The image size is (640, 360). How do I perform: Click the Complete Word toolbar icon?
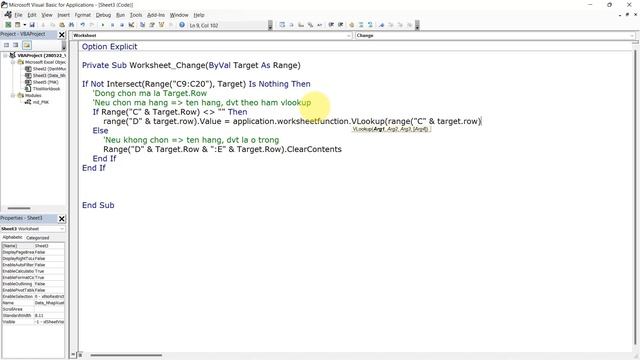pos(320,25)
